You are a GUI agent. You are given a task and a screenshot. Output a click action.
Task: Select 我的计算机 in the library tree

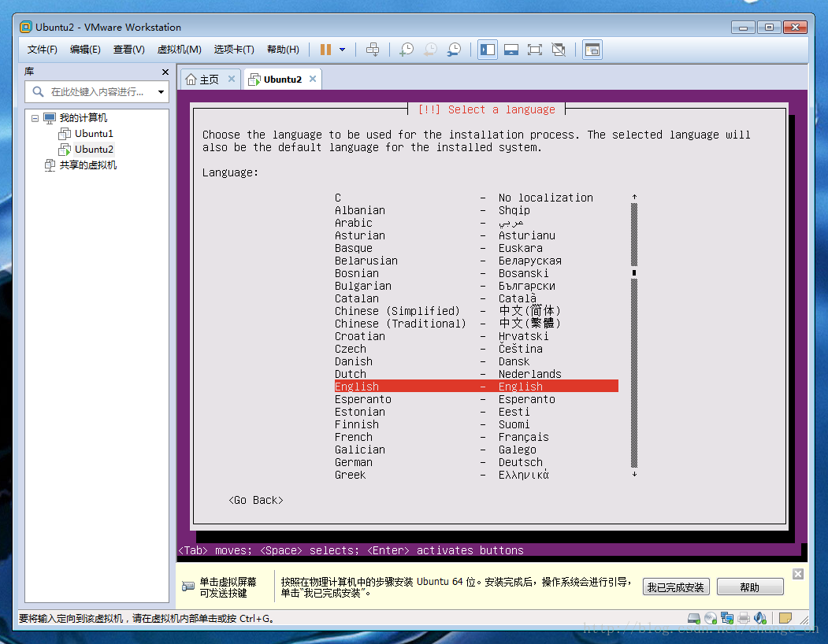click(83, 118)
